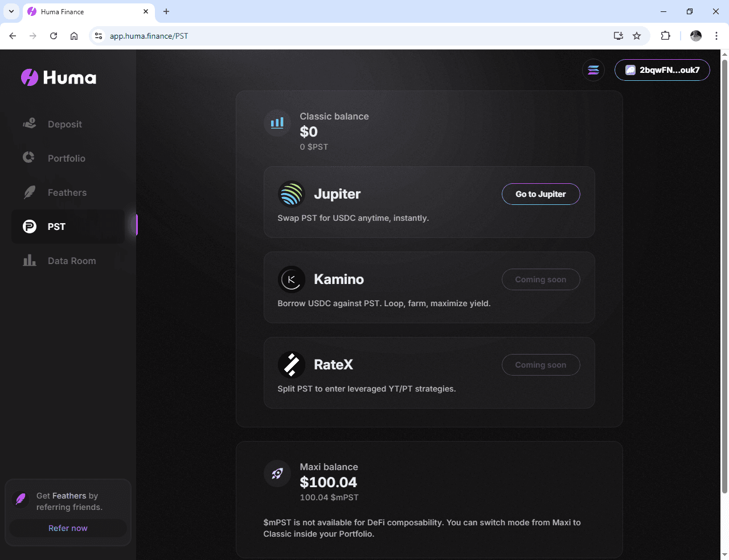Click the Solana network icon
Viewport: 729px width, 560px height.
[593, 70]
